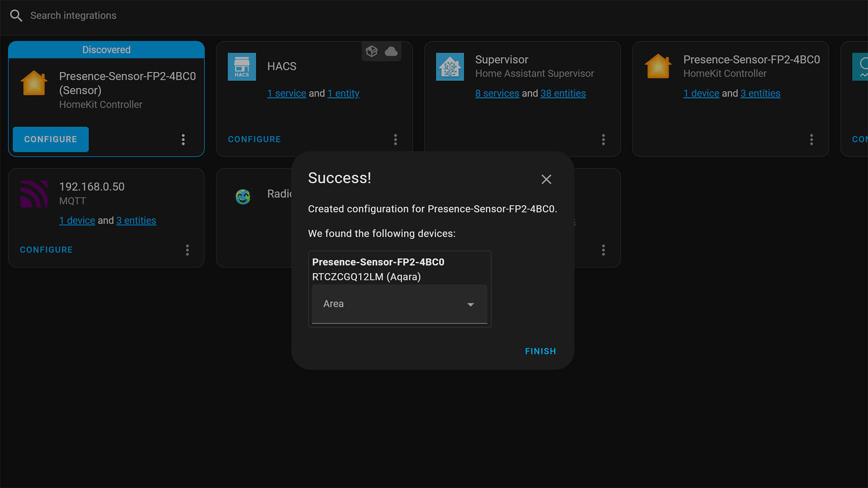Click CONFIGURE button on MQTT integration card

(x=46, y=249)
